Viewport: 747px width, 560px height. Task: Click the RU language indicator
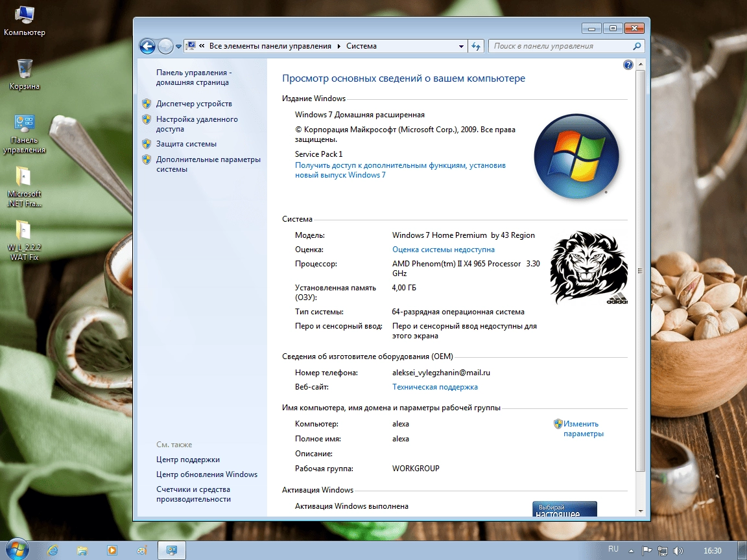[x=613, y=550]
